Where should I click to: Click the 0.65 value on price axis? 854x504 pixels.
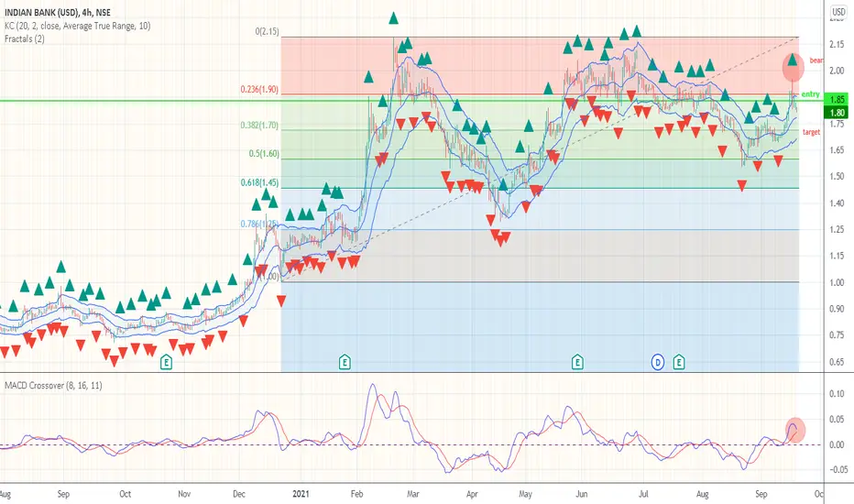pos(836,361)
